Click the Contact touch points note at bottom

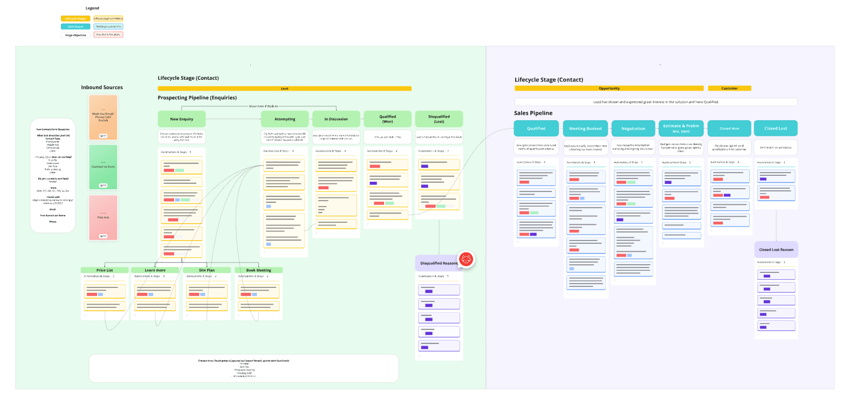point(244,368)
